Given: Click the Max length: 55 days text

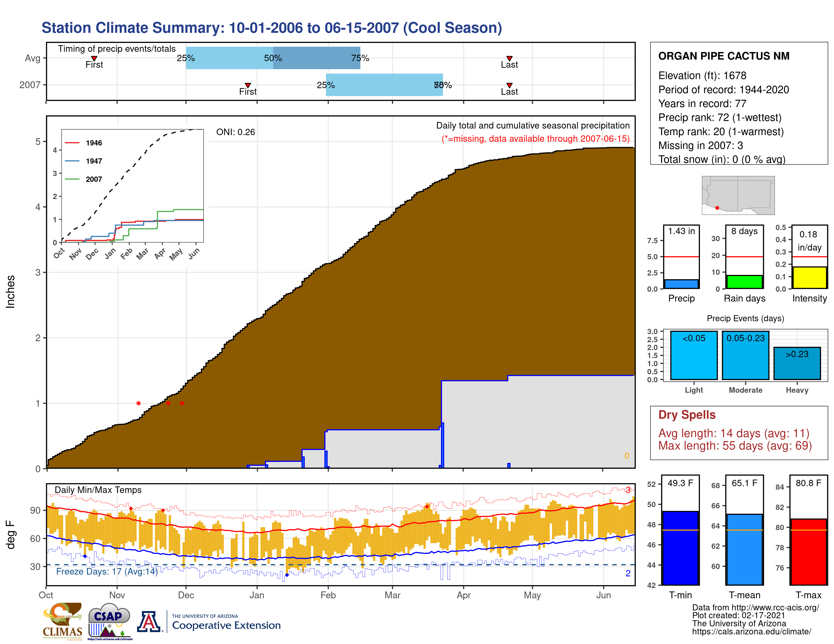Looking at the screenshot, I should [735, 445].
